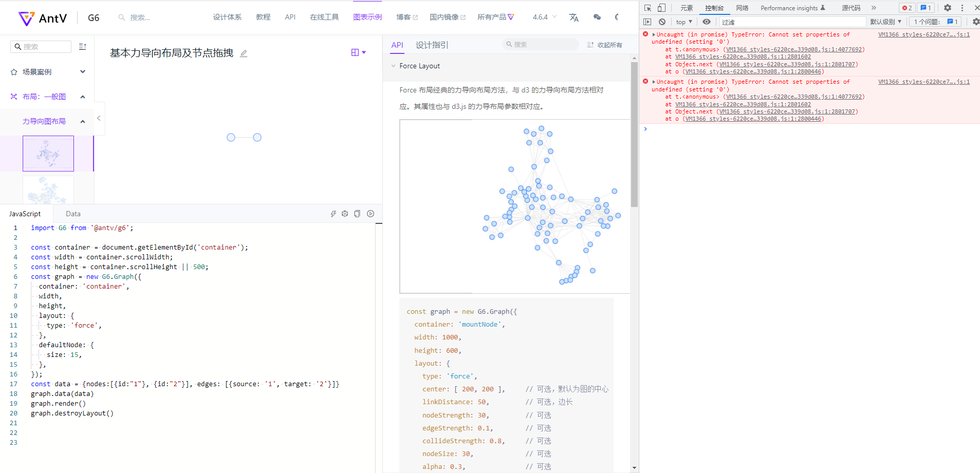Screen dimensions: 980x473
Task: Switch site language via translate icon
Action: pyautogui.click(x=574, y=17)
